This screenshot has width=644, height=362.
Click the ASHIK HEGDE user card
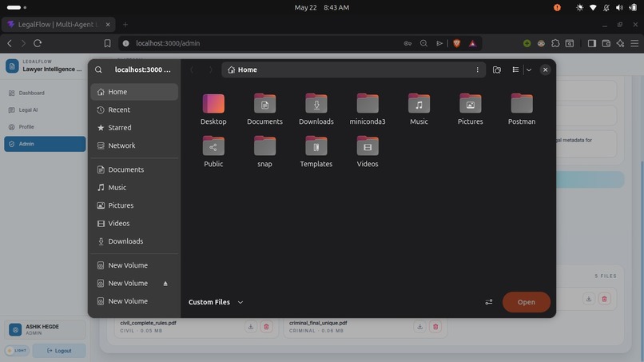click(45, 329)
